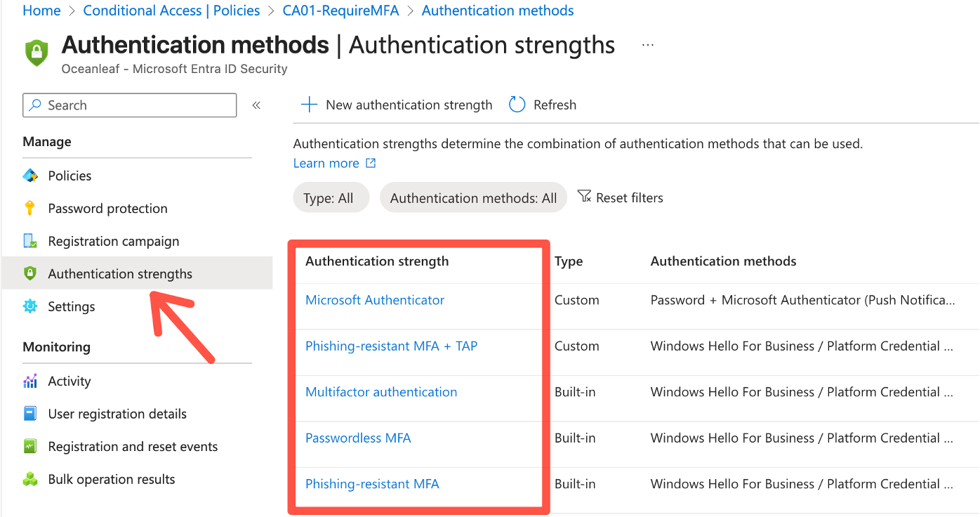Click the Bulk operation results icon

[x=29, y=479]
